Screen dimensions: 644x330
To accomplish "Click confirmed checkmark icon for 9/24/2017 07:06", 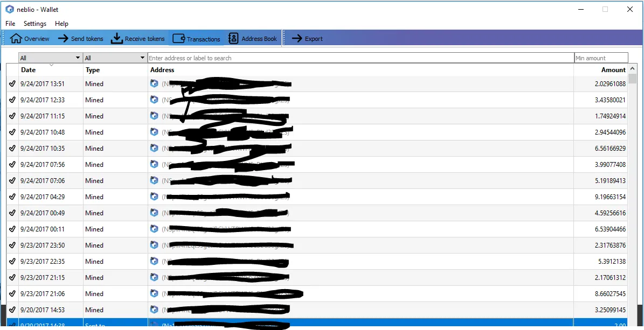I will click(12, 180).
